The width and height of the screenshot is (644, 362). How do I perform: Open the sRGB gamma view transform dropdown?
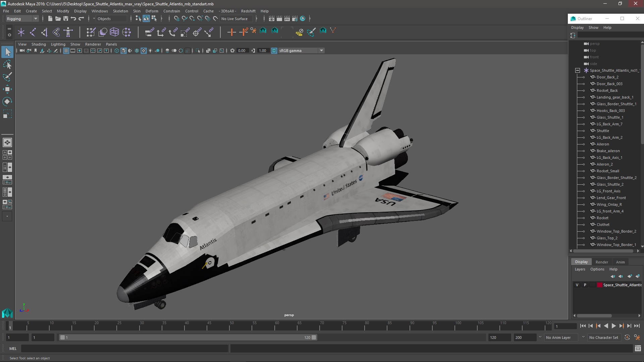click(x=301, y=51)
